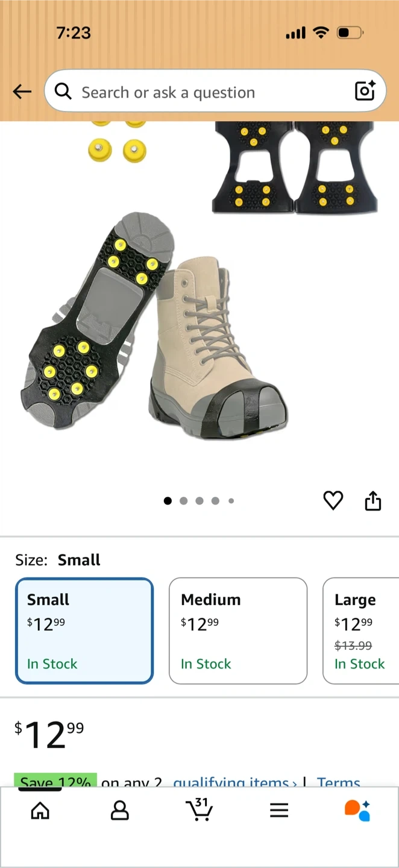Tap magnifying glass search icon
Screen dimensions: 399x868
[x=63, y=92]
